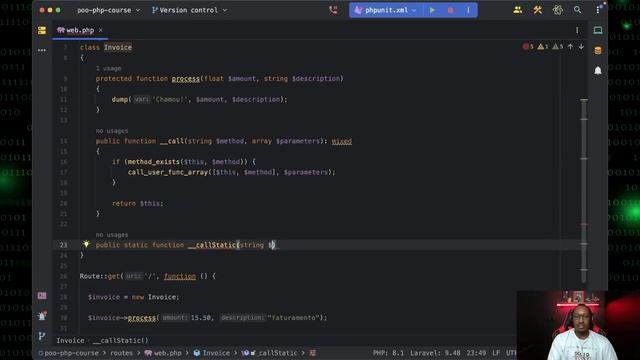Image resolution: width=640 pixels, height=360 pixels.
Task: Click Invoice in the breadcrumb bar
Action: 211,353
